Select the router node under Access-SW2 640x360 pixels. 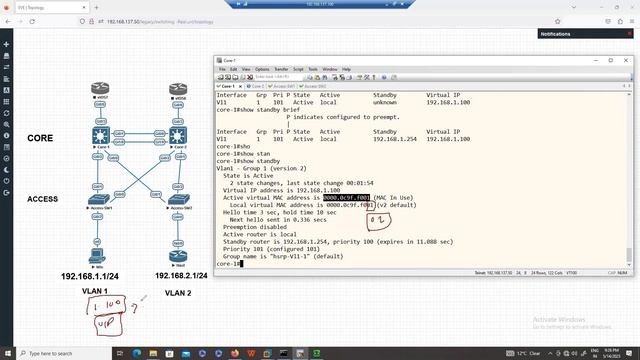(x=178, y=256)
